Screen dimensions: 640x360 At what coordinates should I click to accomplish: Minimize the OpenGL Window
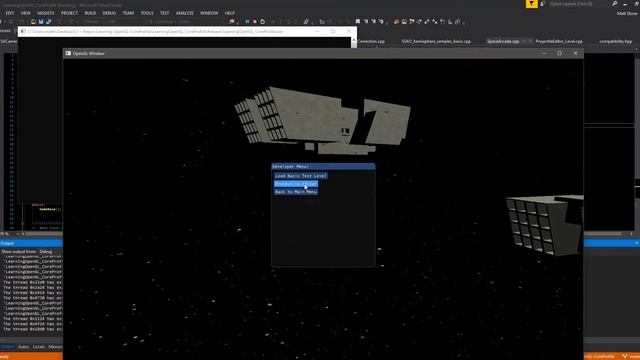(544, 53)
